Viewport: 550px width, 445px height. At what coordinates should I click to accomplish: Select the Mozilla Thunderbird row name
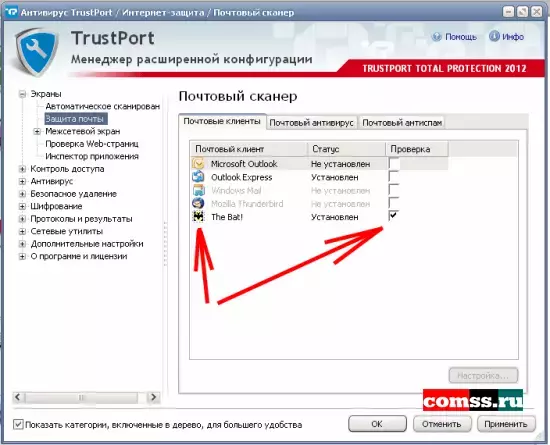(x=247, y=204)
